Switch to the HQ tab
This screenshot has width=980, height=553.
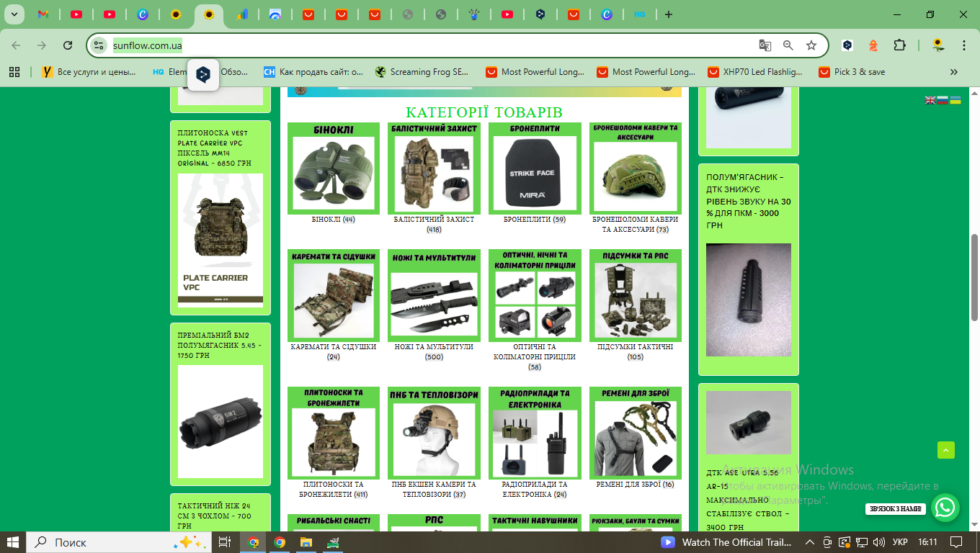point(640,14)
